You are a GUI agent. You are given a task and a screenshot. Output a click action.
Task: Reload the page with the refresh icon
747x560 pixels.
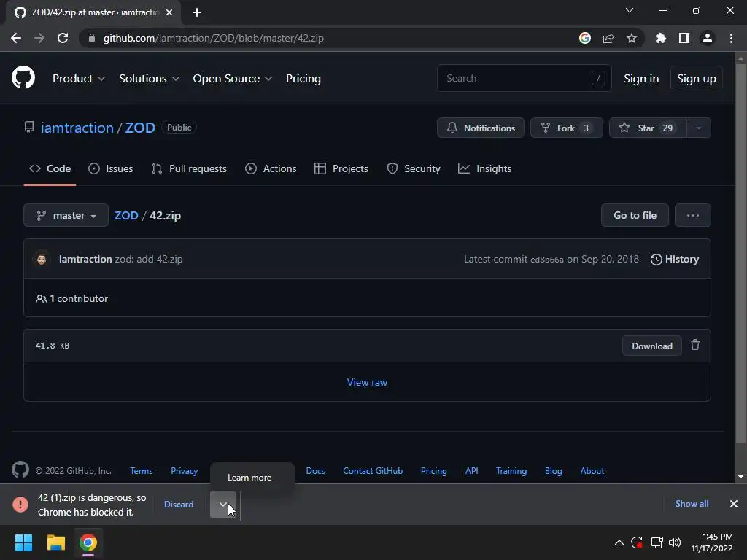pyautogui.click(x=63, y=38)
